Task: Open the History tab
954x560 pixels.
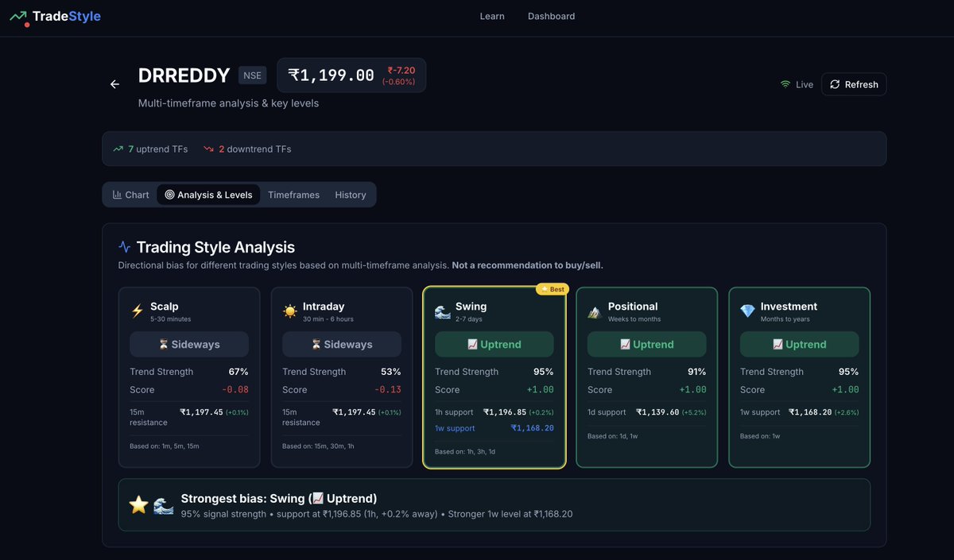Action: tap(351, 195)
